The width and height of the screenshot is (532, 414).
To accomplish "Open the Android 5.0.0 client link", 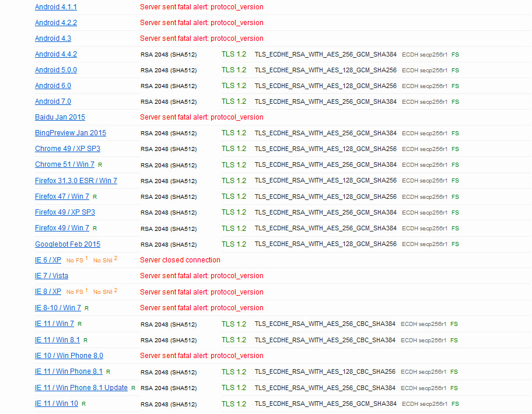I will [x=56, y=70].
